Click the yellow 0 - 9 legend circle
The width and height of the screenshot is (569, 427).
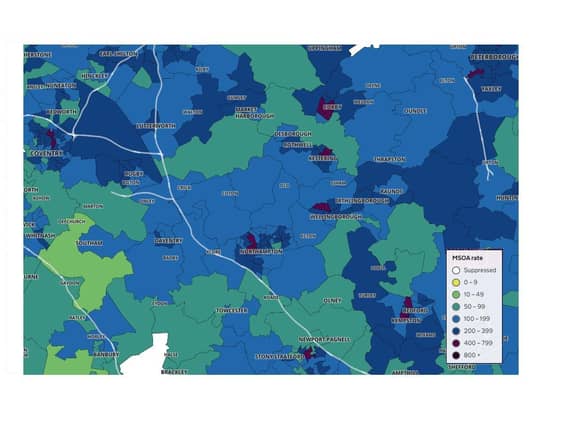(456, 283)
